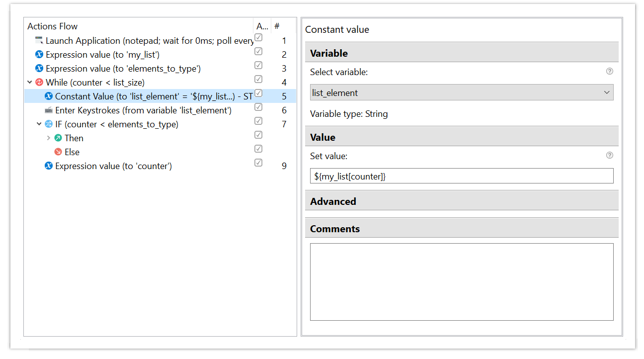
Task: Toggle the Enter Keystrokes row checkbox
Action: click(x=258, y=107)
